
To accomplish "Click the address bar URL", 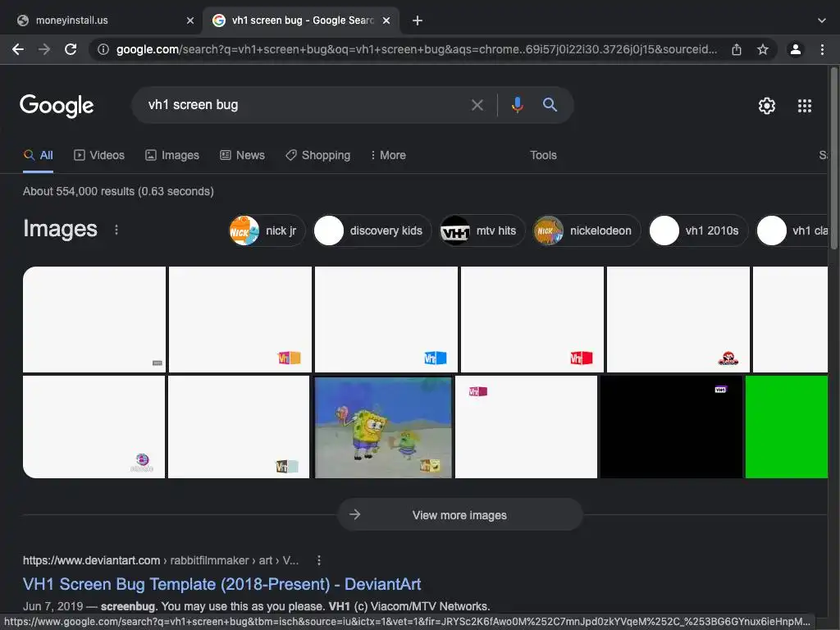I will coord(416,50).
